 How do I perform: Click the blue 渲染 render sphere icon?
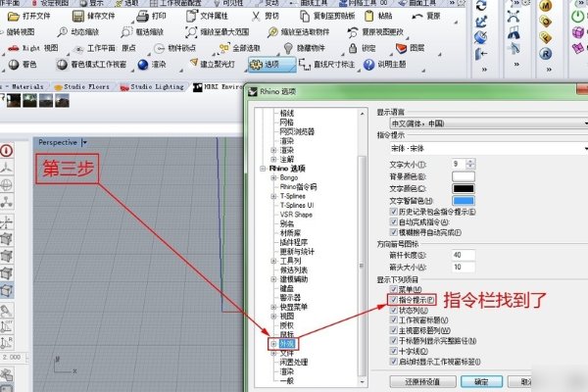tap(143, 65)
